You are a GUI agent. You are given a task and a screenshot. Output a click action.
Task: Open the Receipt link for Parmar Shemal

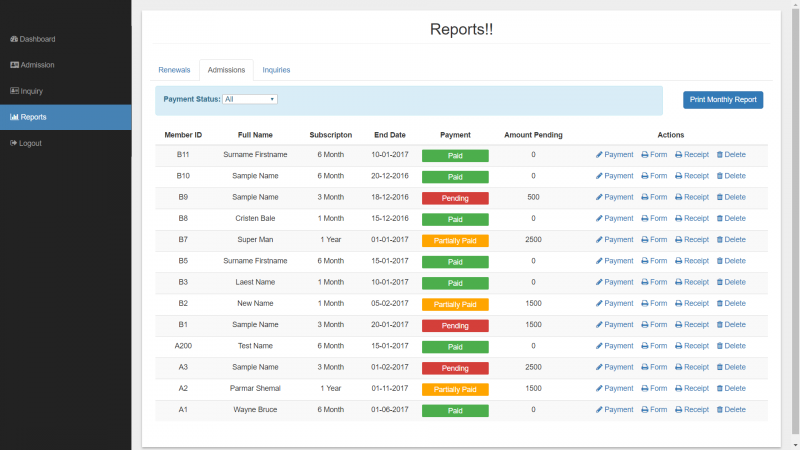pos(691,389)
